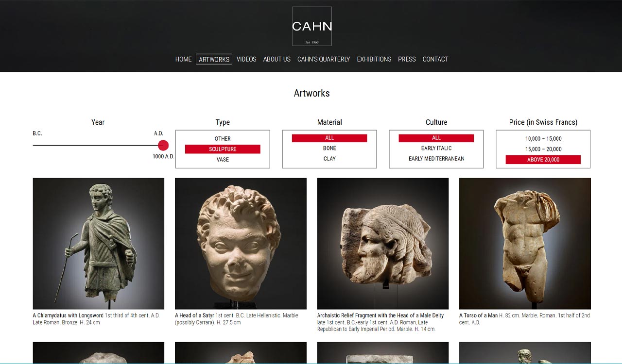This screenshot has height=364, width=622.
Task: Select Early Mediterranean culture option
Action: (436, 159)
